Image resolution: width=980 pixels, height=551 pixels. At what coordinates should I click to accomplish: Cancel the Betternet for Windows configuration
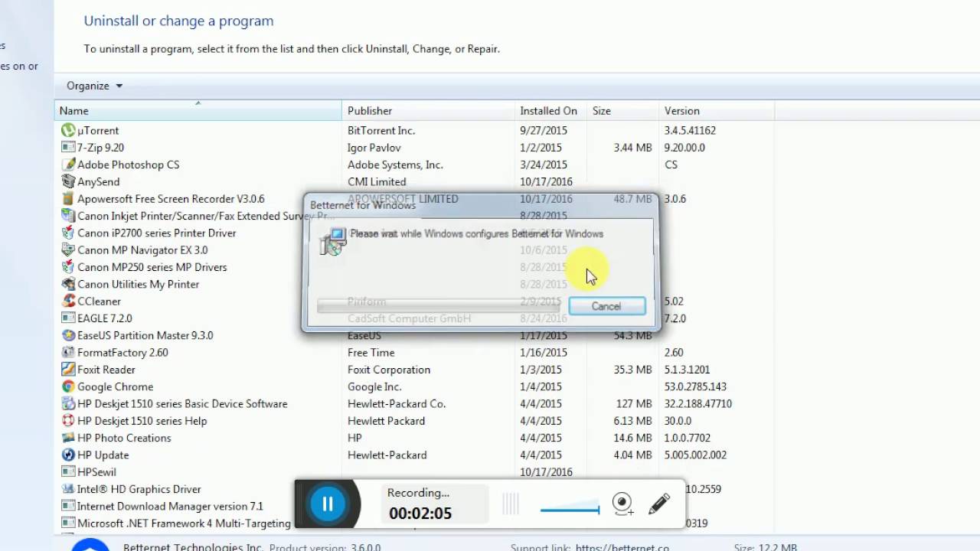click(x=607, y=306)
